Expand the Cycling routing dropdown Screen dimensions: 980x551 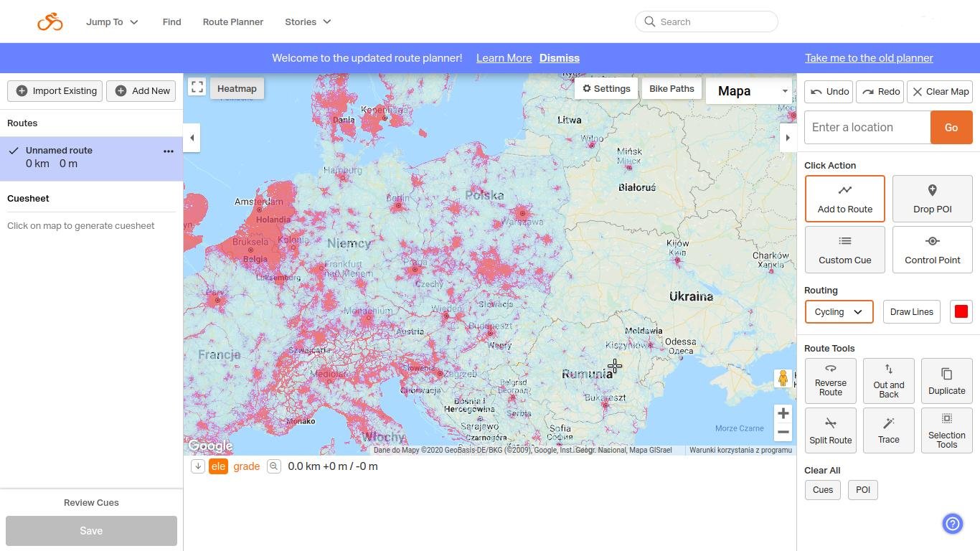(839, 312)
